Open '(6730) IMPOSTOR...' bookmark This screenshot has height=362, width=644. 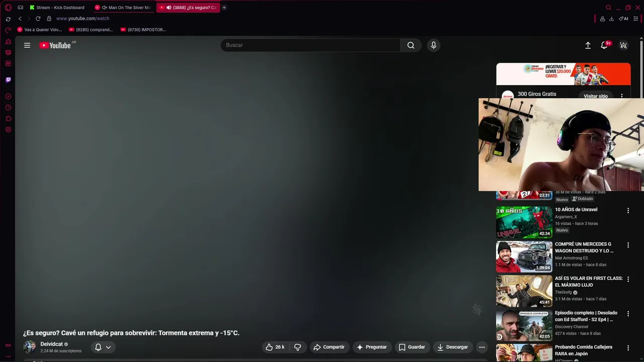point(143,30)
